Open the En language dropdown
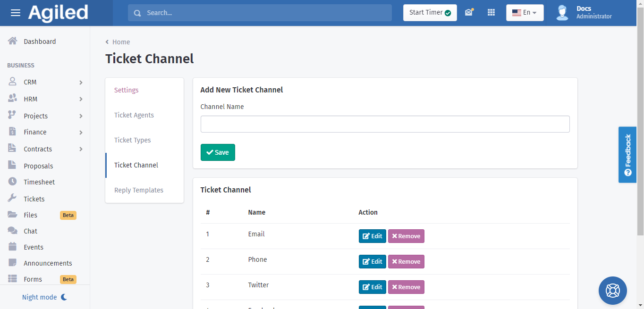Image resolution: width=644 pixels, height=309 pixels. click(x=525, y=13)
